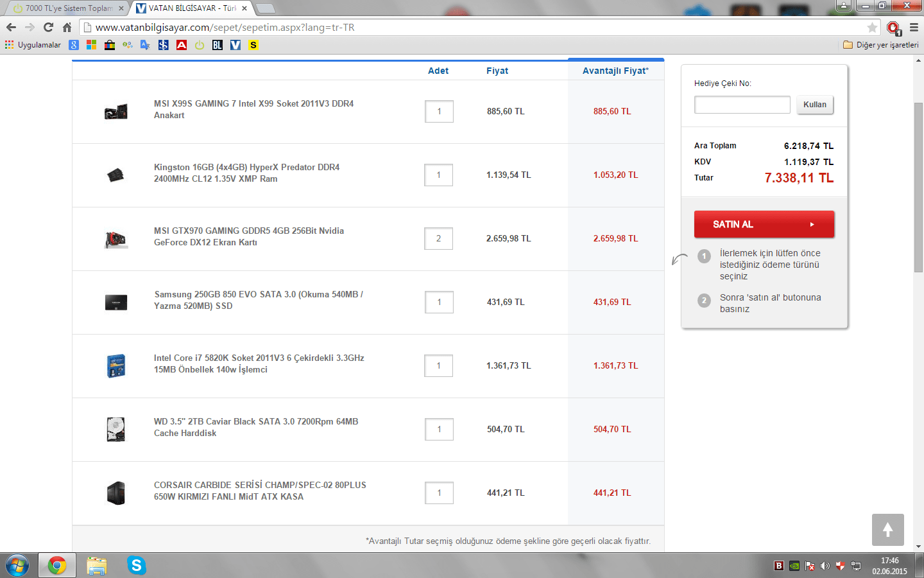This screenshot has width=924, height=578.
Task: Click quantity field for MSI X99S GAMING 7
Action: click(x=439, y=111)
